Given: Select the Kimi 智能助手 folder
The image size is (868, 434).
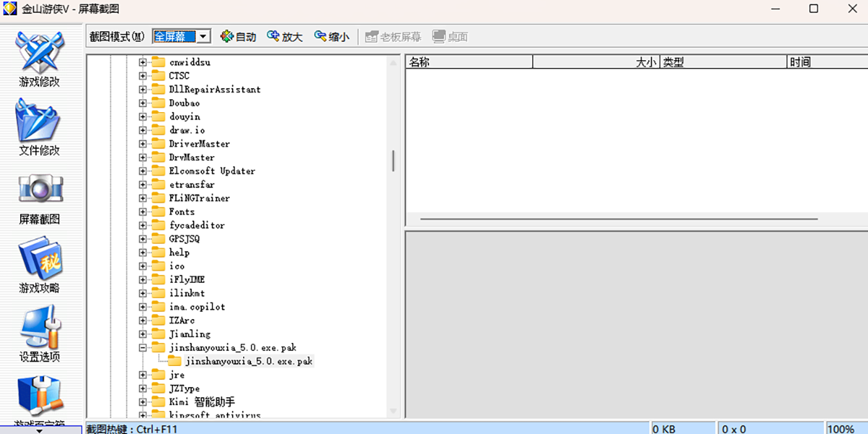Looking at the screenshot, I should point(201,402).
